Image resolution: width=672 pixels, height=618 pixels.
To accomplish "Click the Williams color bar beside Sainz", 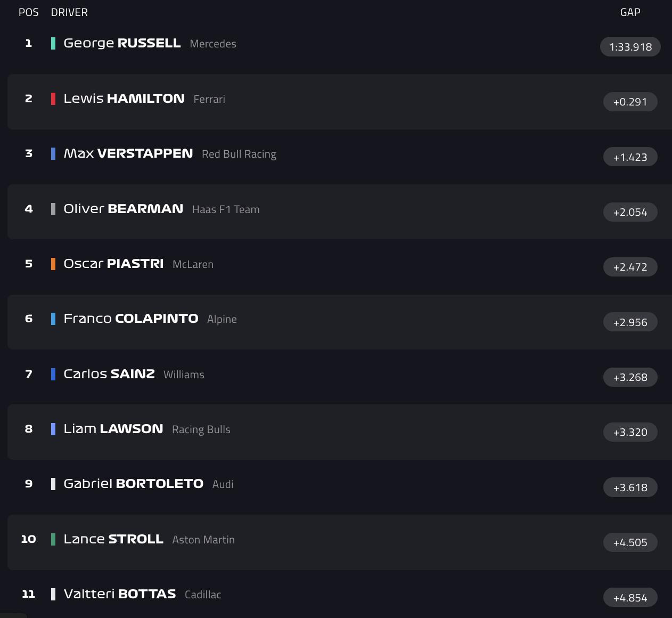I will point(53,373).
